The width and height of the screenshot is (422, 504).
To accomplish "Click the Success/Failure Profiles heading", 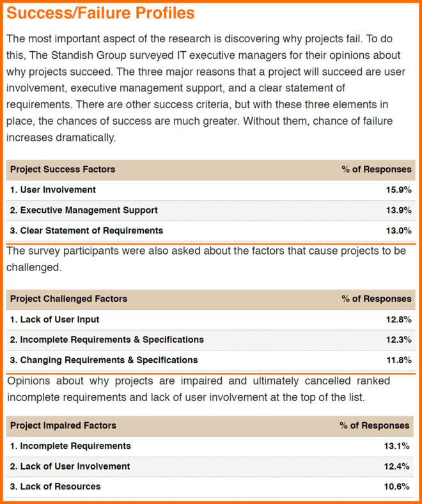I will tap(100, 13).
